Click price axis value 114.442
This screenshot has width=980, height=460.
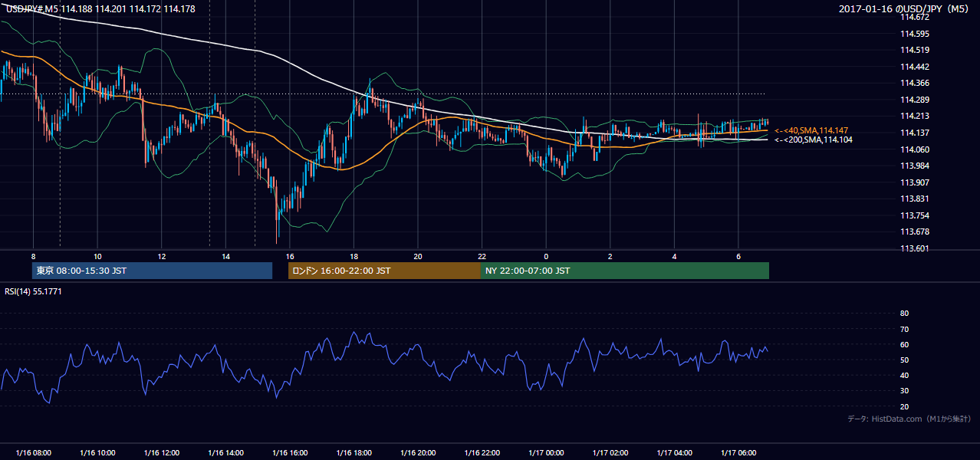pyautogui.click(x=914, y=67)
